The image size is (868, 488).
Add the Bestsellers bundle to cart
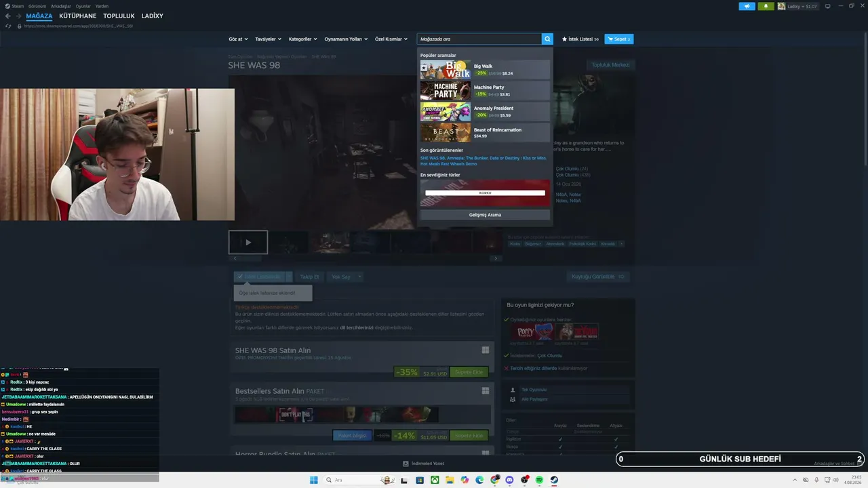point(469,435)
